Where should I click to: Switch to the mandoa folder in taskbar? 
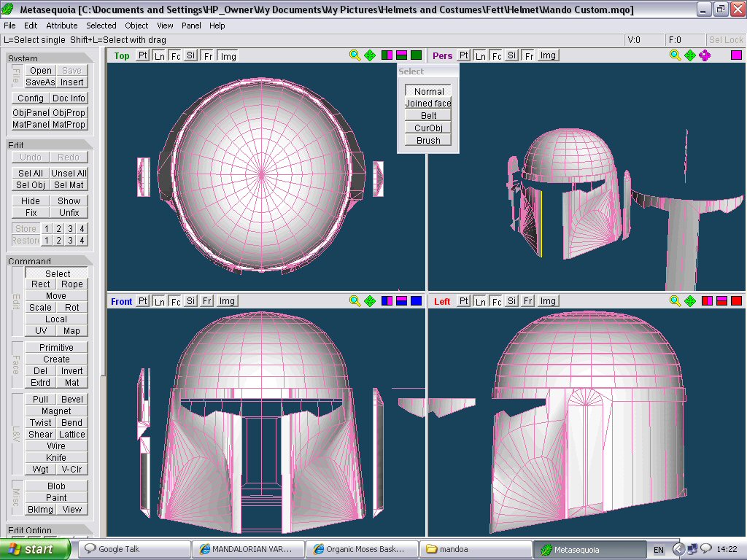pos(476,549)
